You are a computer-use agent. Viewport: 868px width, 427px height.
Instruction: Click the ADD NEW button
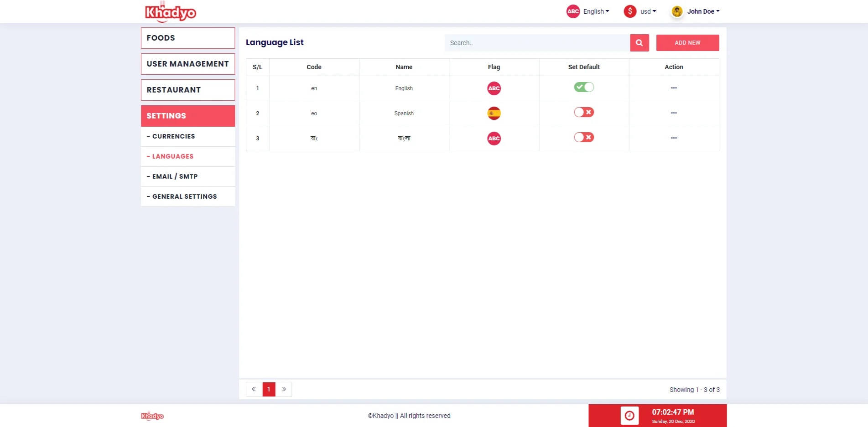coord(687,43)
